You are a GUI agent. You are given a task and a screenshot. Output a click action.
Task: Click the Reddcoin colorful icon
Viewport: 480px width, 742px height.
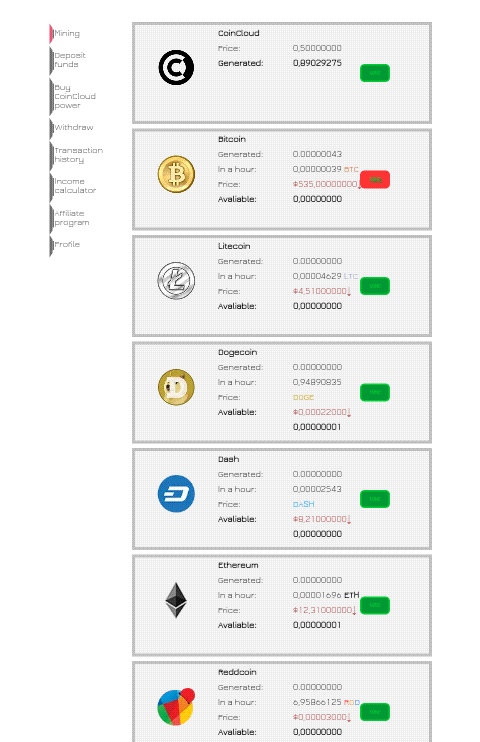click(x=176, y=707)
